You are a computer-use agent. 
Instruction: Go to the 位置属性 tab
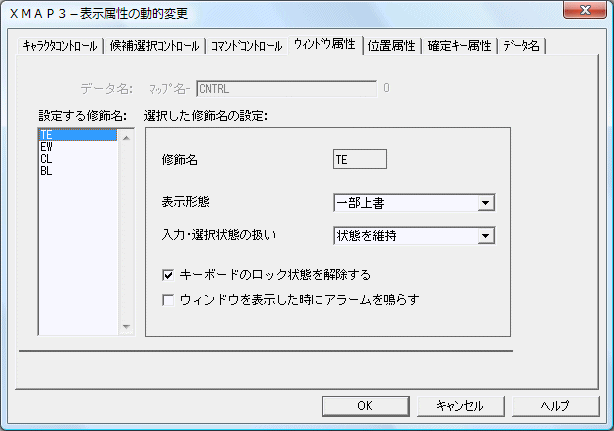pos(393,46)
